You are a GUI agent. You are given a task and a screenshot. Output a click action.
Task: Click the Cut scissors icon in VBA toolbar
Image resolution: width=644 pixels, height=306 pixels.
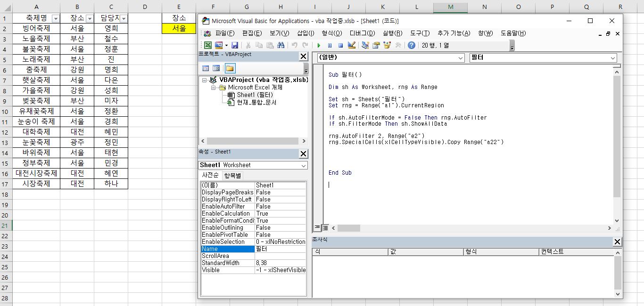248,45
